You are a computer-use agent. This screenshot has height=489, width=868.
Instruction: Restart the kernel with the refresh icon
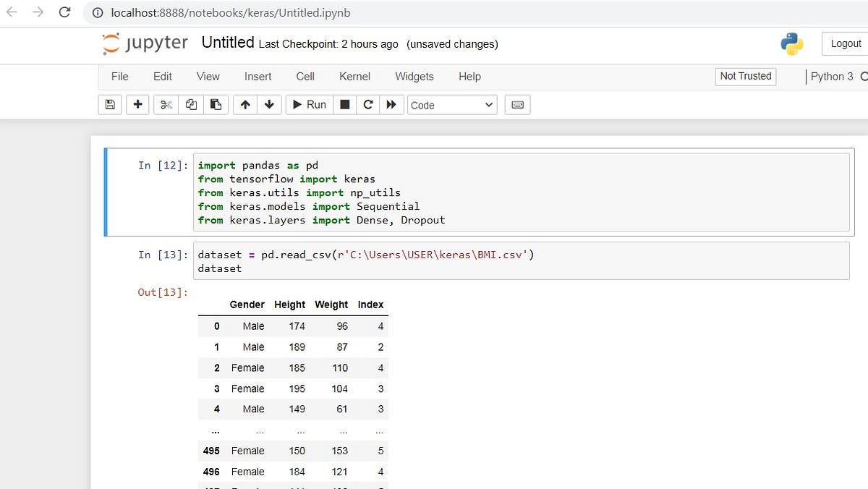(x=367, y=104)
